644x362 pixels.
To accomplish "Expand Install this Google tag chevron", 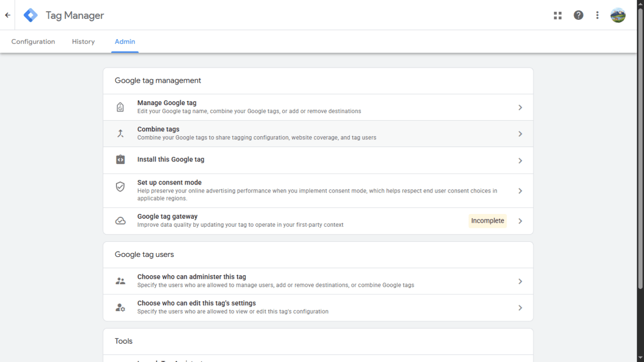I will (520, 160).
